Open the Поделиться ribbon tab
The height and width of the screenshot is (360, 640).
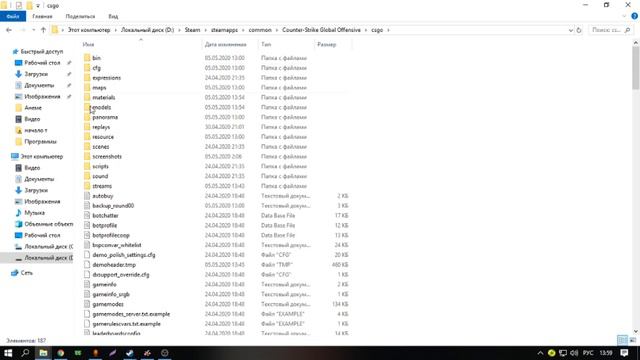pyautogui.click(x=80, y=16)
